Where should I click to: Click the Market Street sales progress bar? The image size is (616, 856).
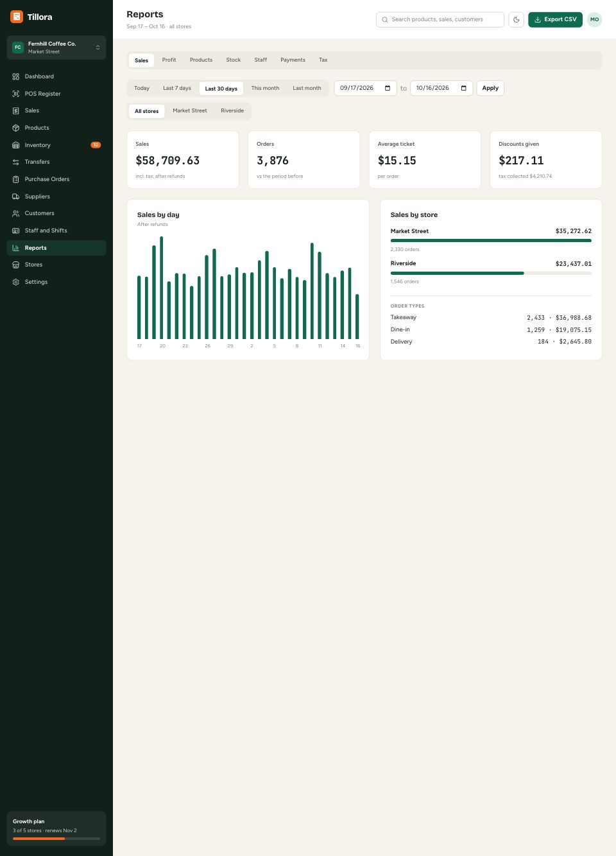[491, 241]
